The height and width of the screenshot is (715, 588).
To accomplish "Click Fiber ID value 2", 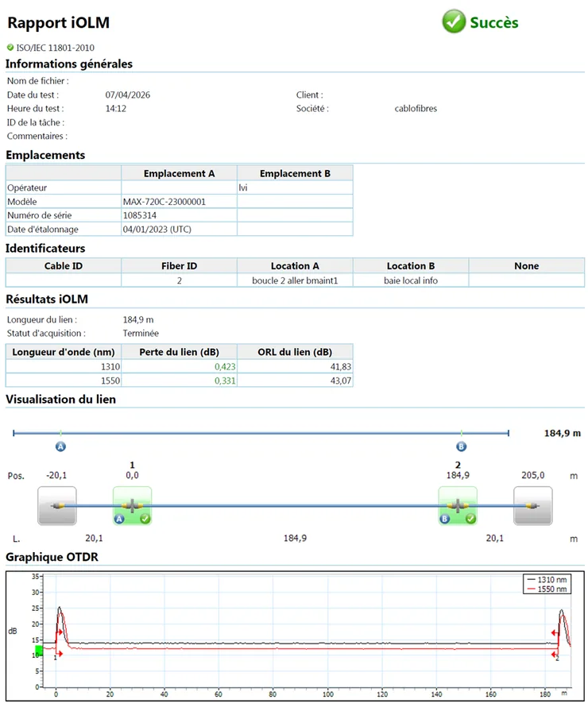I will pos(180,280).
